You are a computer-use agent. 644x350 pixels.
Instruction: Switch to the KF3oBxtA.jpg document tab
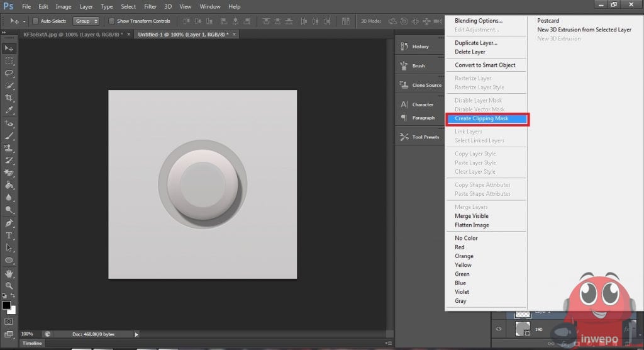coord(73,33)
